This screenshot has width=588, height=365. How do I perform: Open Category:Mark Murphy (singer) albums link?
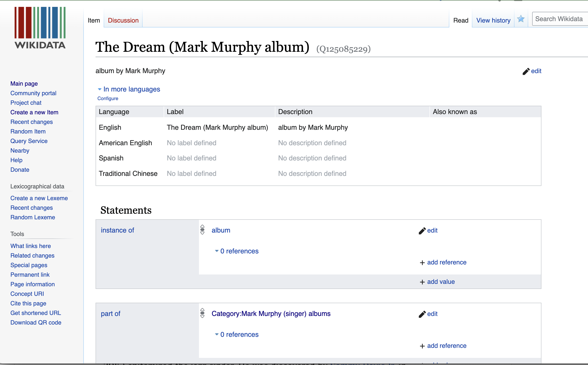point(271,314)
